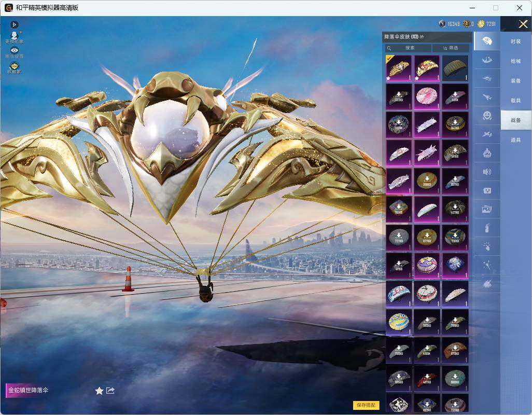This screenshot has height=415, width=532.
Task: Select the parachute skin category icon
Action: 487,41
